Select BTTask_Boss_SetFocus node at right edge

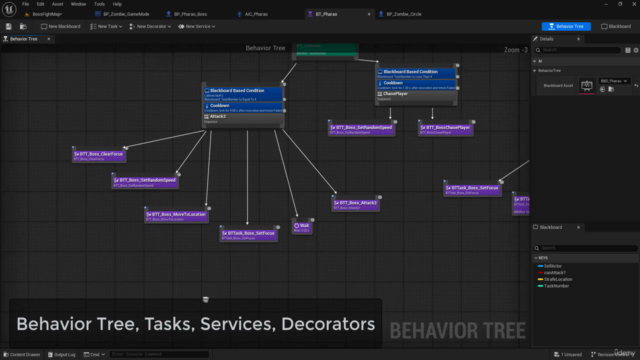pyautogui.click(x=473, y=190)
